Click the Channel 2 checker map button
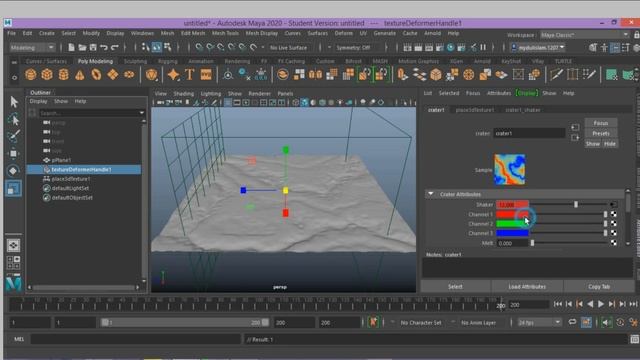Viewport: 640px width, 360px height. pos(613,224)
